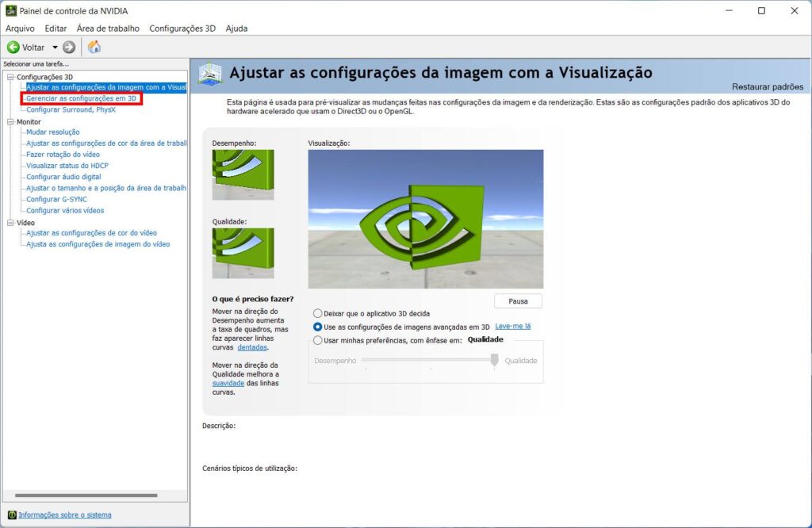This screenshot has height=528, width=812.
Task: Collapse the Configurações 3D tree node
Action: coord(10,77)
